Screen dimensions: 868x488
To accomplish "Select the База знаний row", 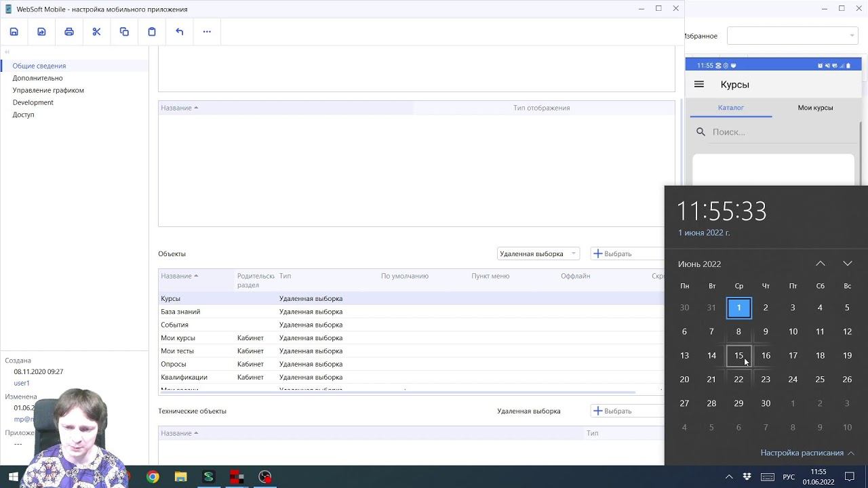I will (411, 312).
